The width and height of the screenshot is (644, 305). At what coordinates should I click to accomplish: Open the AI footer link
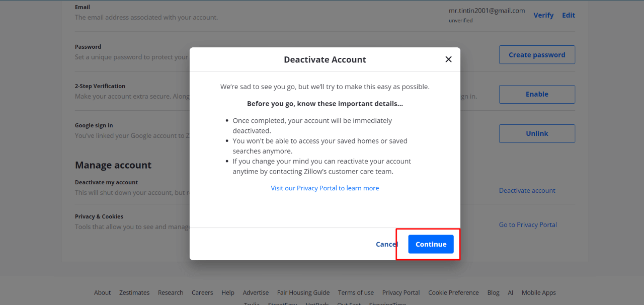(510, 292)
